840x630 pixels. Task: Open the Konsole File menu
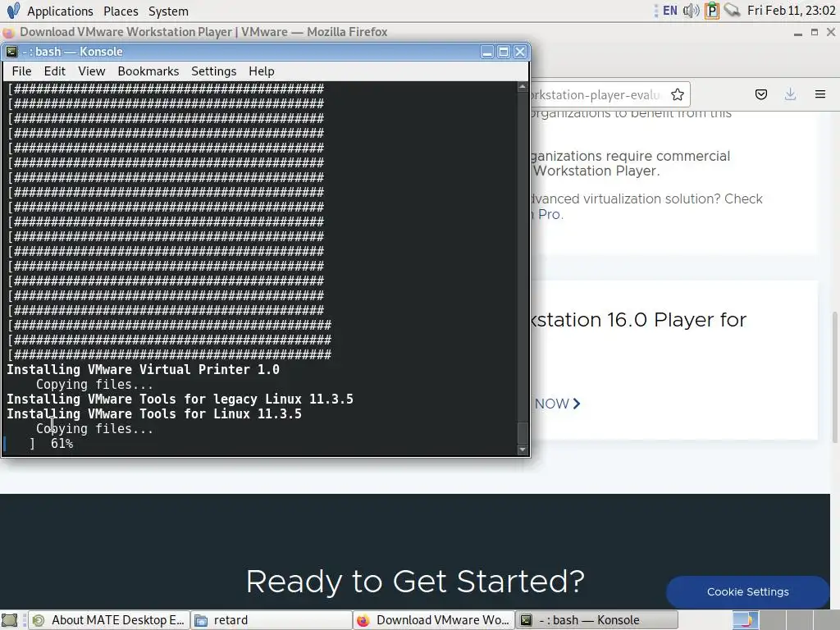tap(21, 71)
